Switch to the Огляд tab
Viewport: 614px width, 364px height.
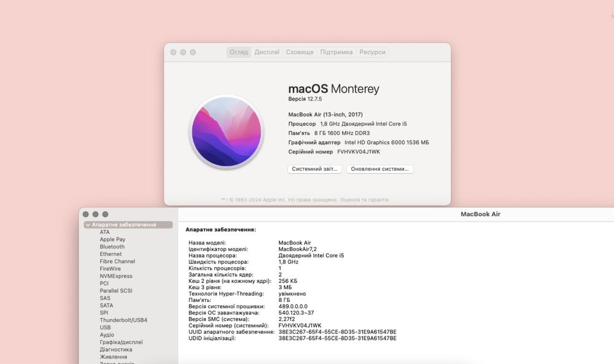click(239, 52)
